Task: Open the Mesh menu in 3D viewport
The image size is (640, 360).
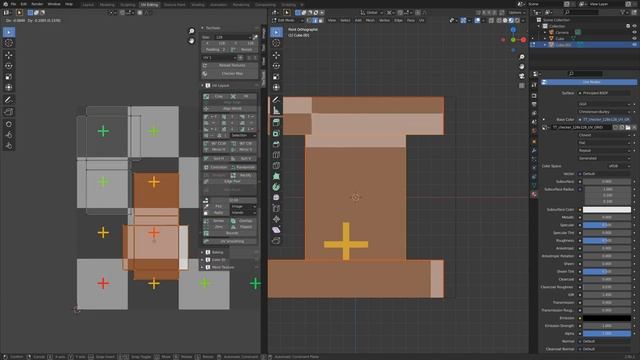Action: coord(370,20)
